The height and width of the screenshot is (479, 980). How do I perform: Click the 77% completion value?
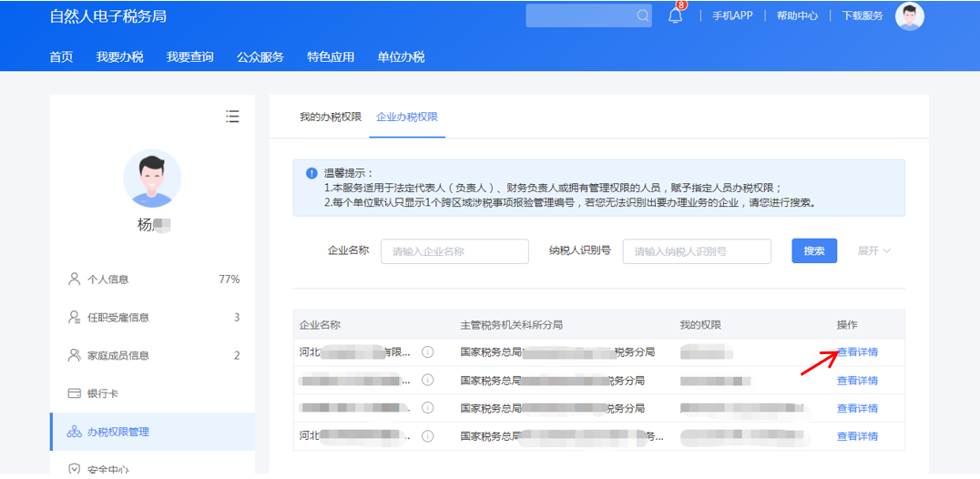(230, 280)
